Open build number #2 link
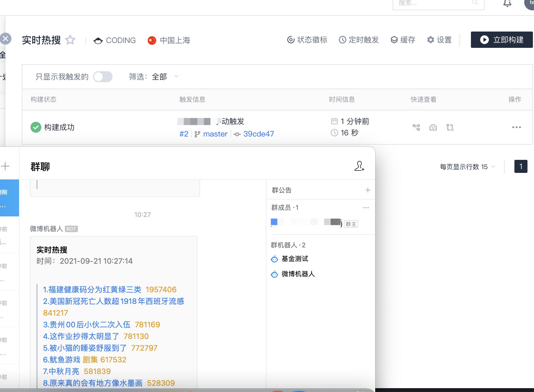 pyautogui.click(x=184, y=134)
